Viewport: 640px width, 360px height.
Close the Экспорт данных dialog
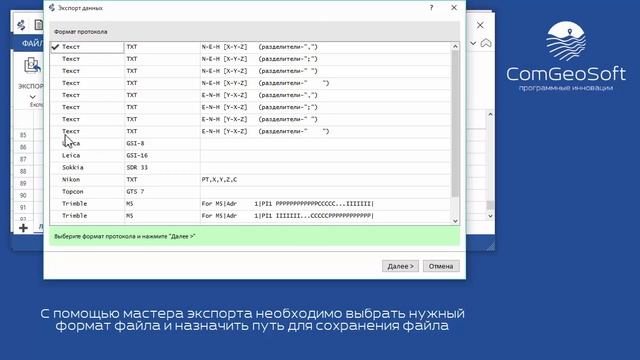click(454, 8)
